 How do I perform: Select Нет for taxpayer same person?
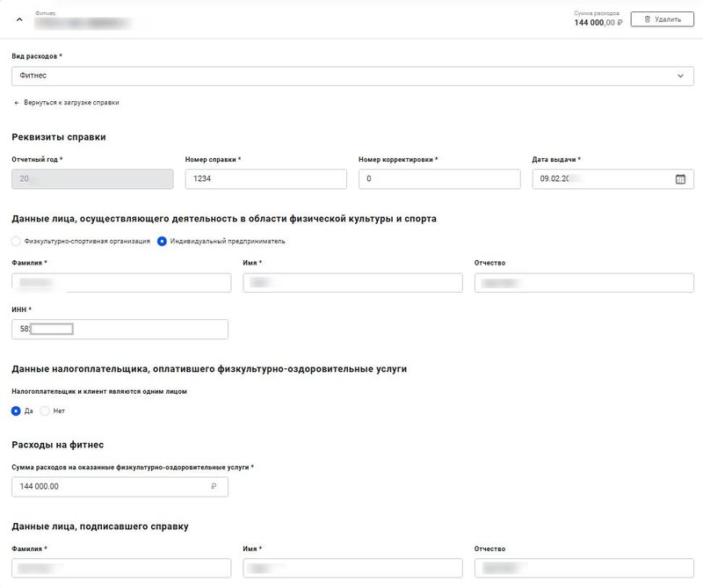[x=45, y=410]
